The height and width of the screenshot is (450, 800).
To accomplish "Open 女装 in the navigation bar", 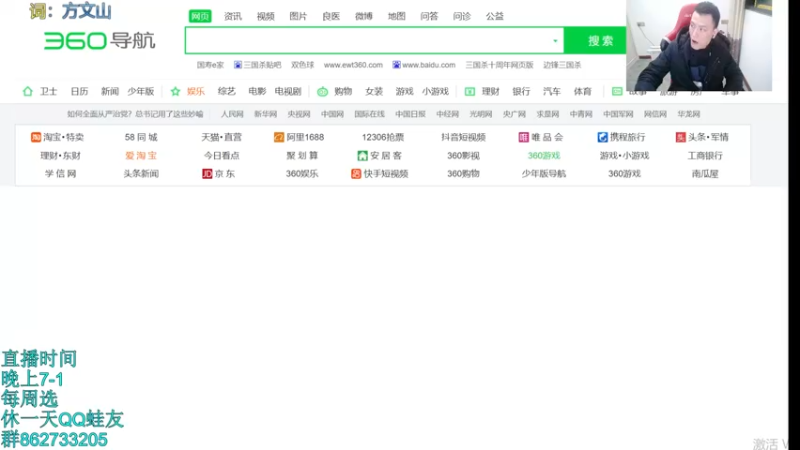I will tap(374, 91).
